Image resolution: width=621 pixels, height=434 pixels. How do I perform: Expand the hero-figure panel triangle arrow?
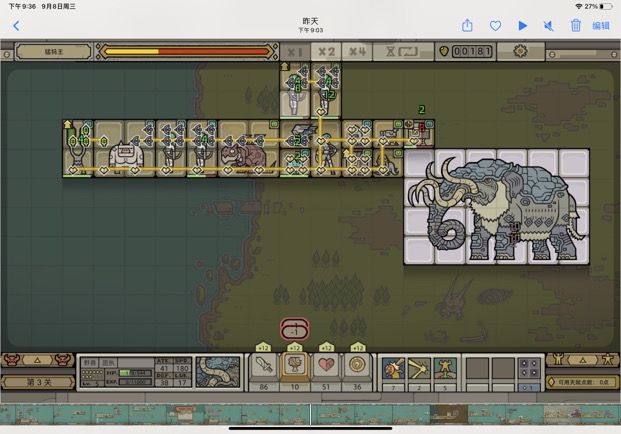tap(583, 360)
